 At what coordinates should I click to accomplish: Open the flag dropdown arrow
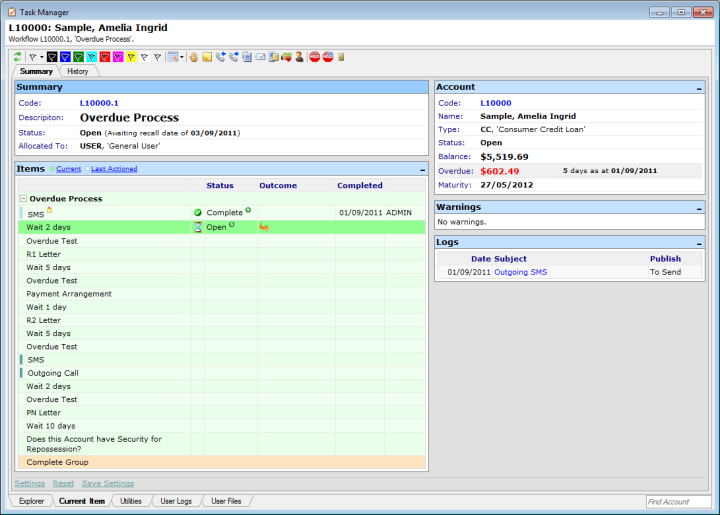pyautogui.click(x=41, y=57)
